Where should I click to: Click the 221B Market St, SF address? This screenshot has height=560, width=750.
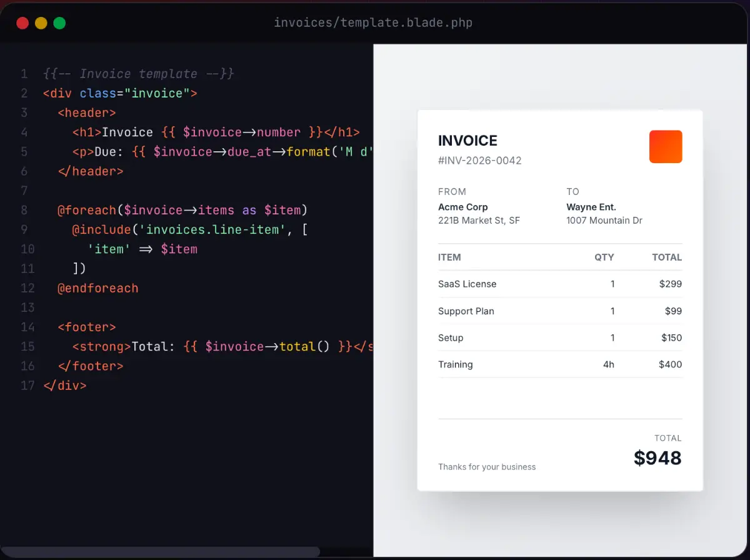479,221
